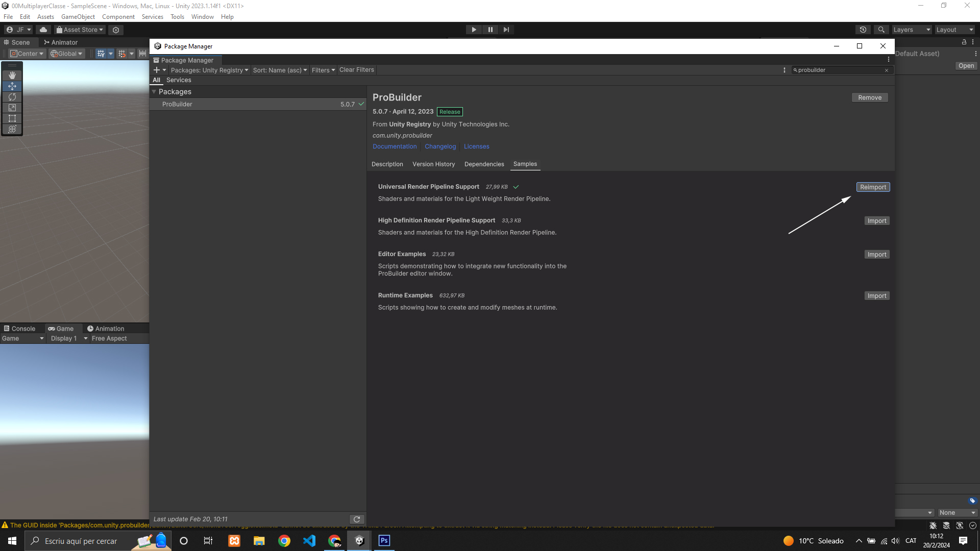
Task: Click the probuilder search field
Action: point(839,70)
